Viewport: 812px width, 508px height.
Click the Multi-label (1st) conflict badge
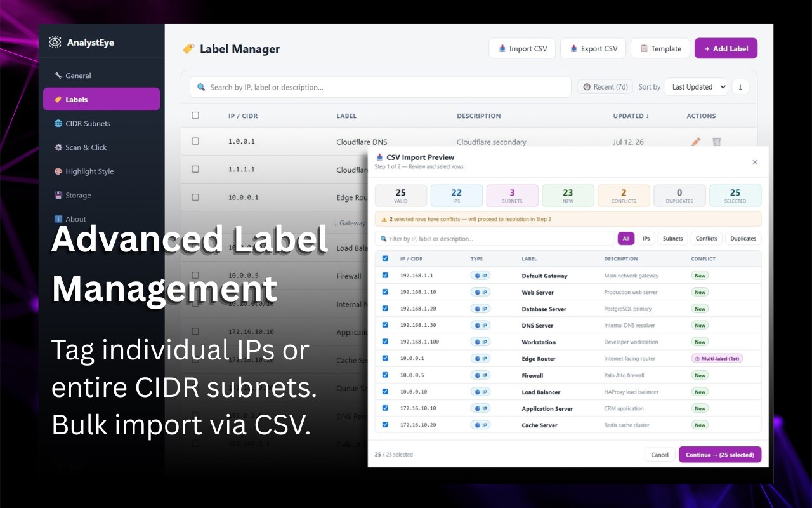[x=717, y=358]
